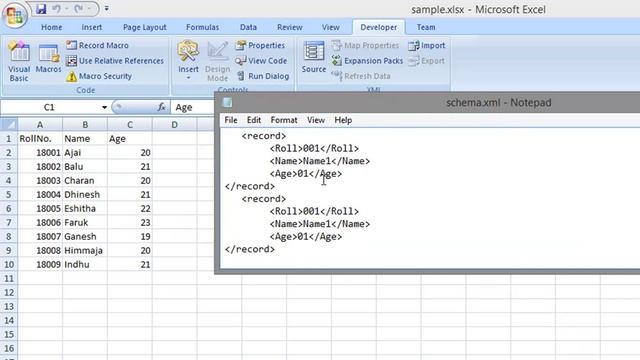
Task: Click the Name Box showing C1
Action: pyautogui.click(x=49, y=107)
